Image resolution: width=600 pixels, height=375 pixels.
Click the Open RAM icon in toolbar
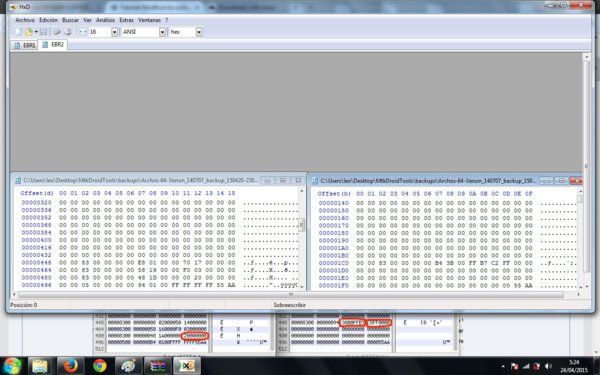click(57, 32)
